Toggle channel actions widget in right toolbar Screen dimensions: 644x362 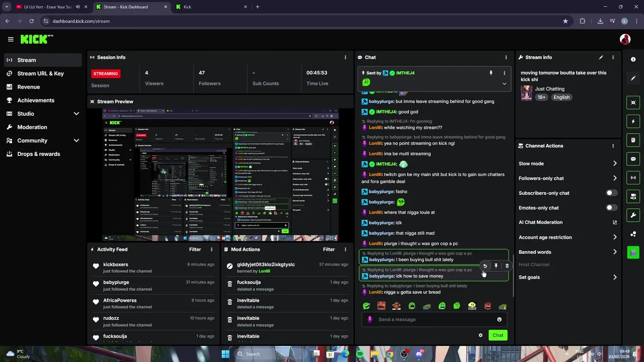[633, 196]
